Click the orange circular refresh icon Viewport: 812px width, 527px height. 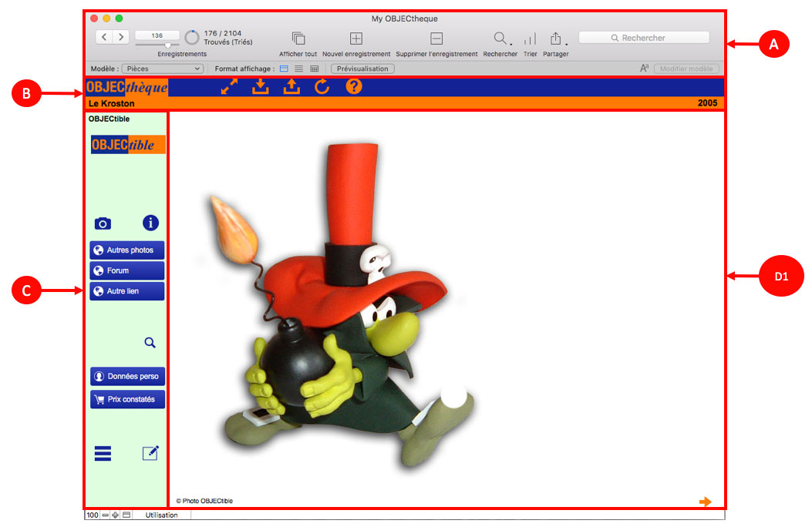click(322, 86)
